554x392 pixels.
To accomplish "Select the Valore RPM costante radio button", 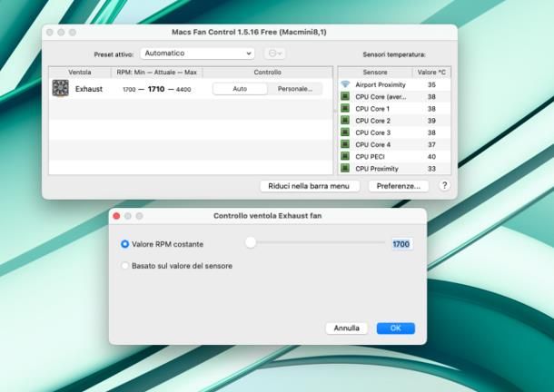I will click(x=124, y=244).
